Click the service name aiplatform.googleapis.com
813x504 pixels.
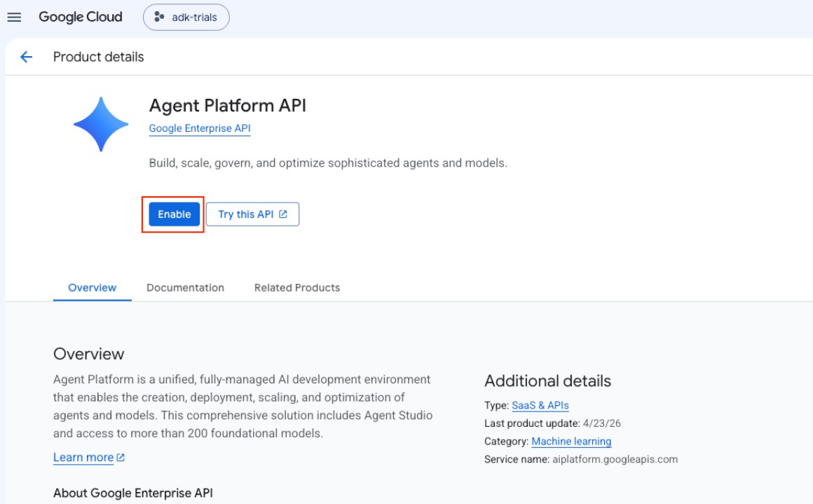[615, 459]
